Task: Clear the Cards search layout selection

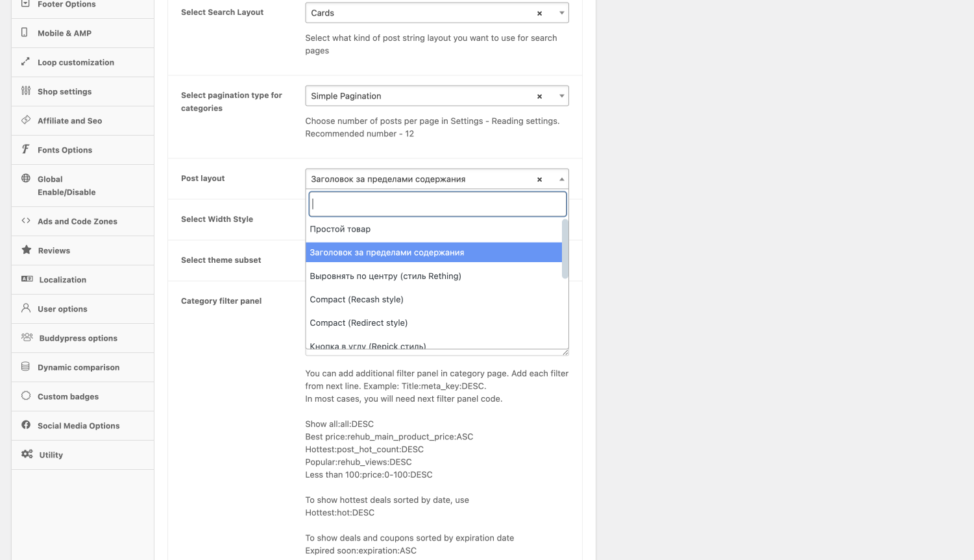Action: pos(539,13)
